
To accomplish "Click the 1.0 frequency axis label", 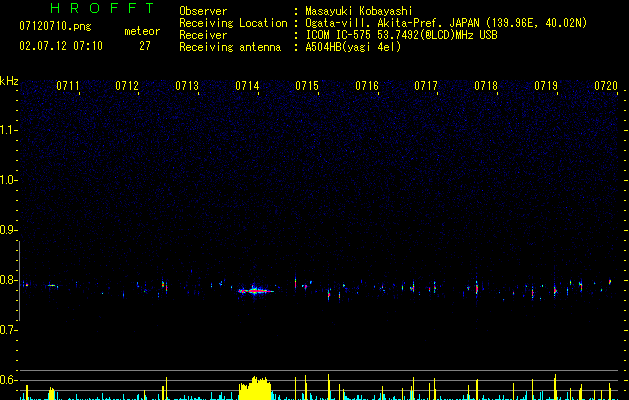I will [8, 180].
